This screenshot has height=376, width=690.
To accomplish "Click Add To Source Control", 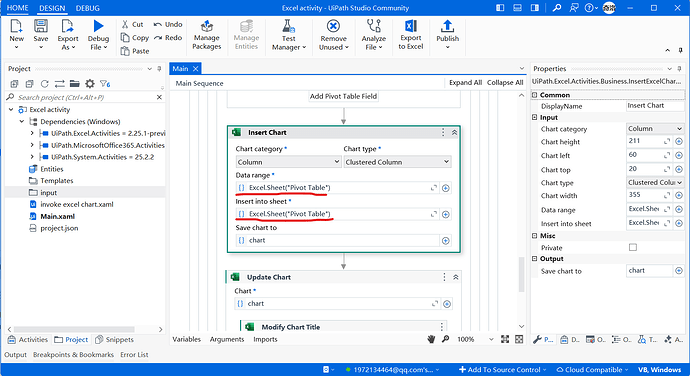I will click(x=502, y=369).
